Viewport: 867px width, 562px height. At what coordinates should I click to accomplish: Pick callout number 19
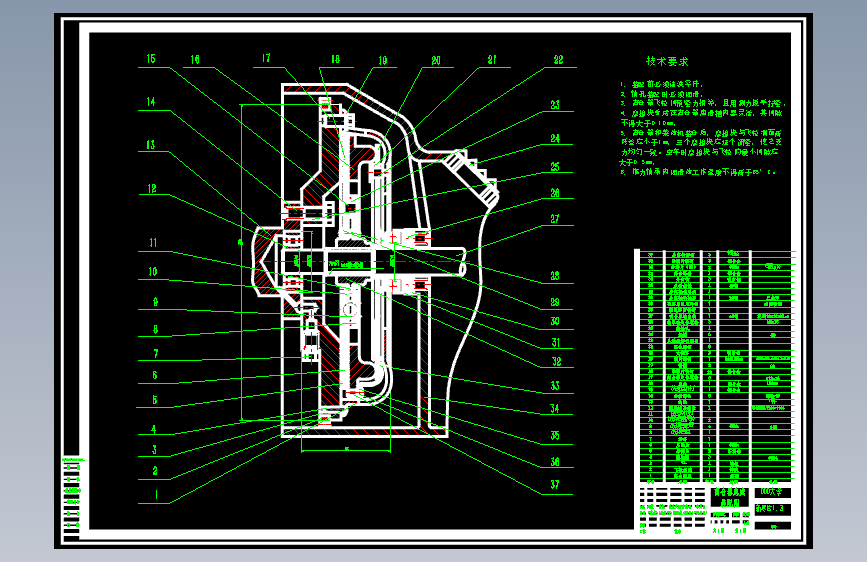coord(383,61)
